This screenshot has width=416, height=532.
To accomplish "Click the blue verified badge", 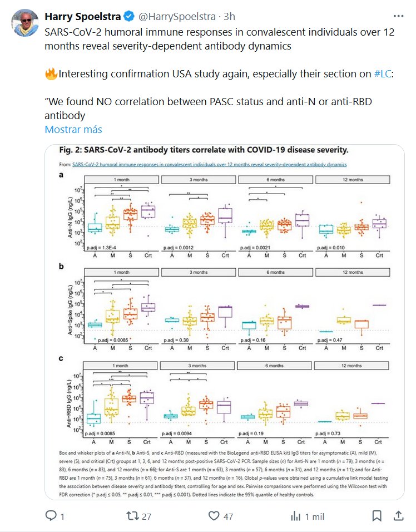I will (123, 17).
